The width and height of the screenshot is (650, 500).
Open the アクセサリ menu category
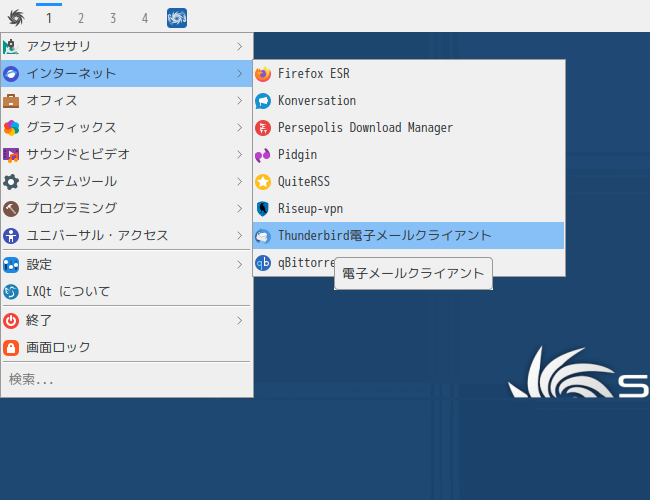click(x=126, y=46)
